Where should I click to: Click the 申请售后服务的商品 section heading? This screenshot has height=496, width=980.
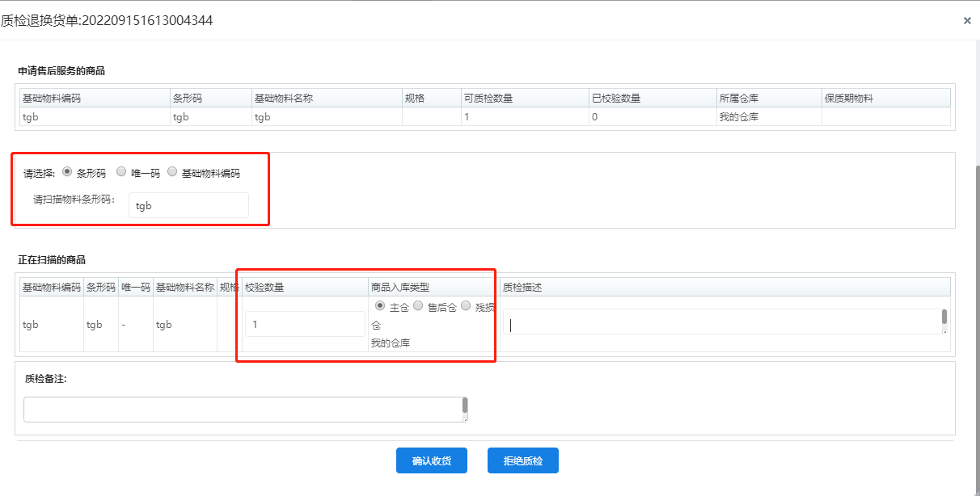pos(61,71)
